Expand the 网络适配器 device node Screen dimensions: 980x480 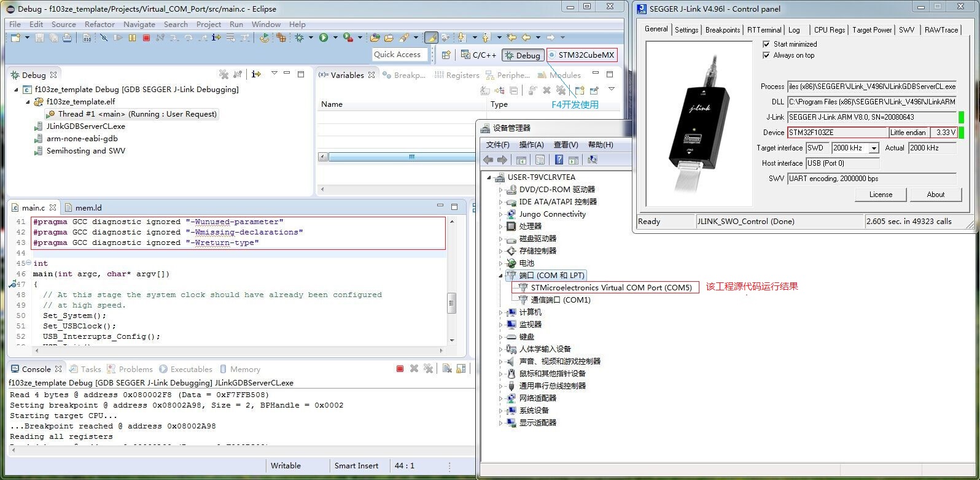pos(501,398)
